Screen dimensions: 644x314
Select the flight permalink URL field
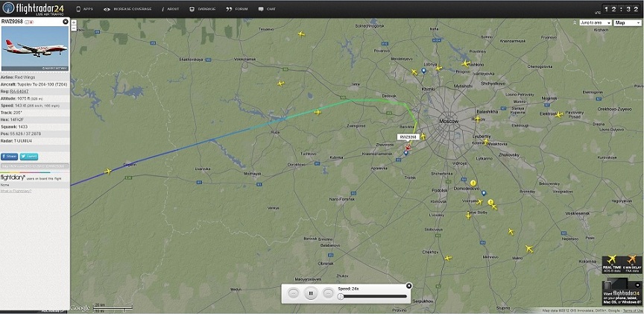(x=35, y=166)
